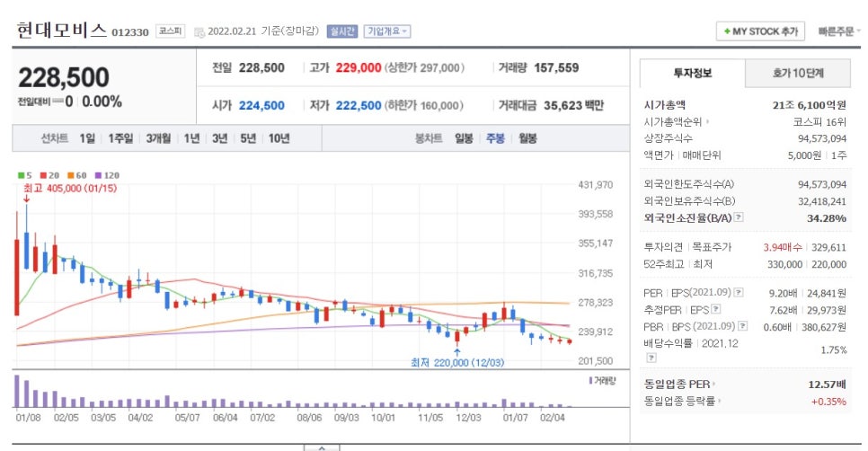Click the 거래량 value 157,559
Image resolution: width=868 pixels, height=451 pixels.
556,68
